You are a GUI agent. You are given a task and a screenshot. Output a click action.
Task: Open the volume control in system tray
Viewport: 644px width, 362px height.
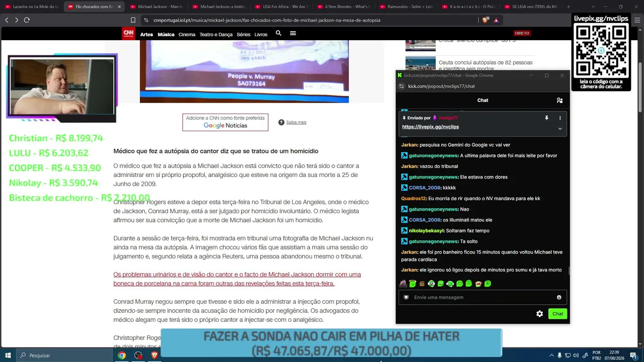coord(576,355)
